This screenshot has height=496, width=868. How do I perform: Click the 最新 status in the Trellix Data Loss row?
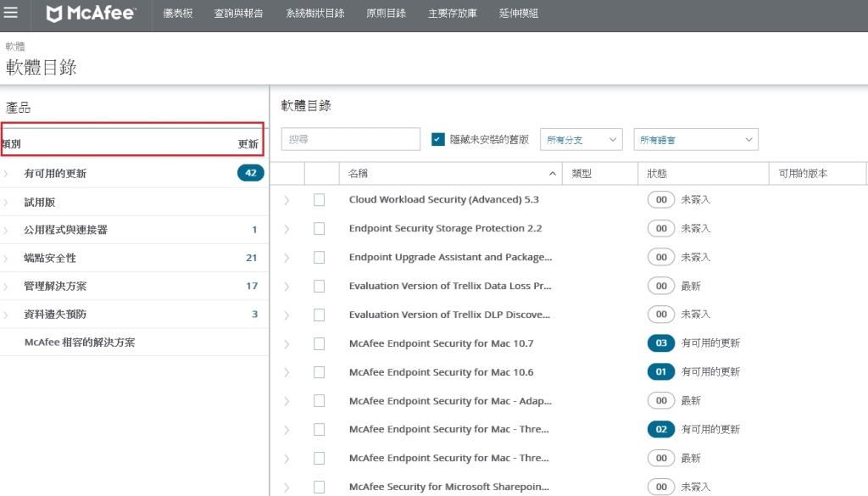coord(691,287)
